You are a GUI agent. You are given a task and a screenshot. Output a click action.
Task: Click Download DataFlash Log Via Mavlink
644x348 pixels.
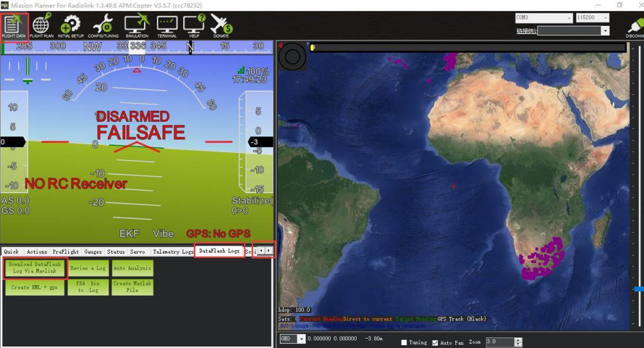pyautogui.click(x=35, y=268)
